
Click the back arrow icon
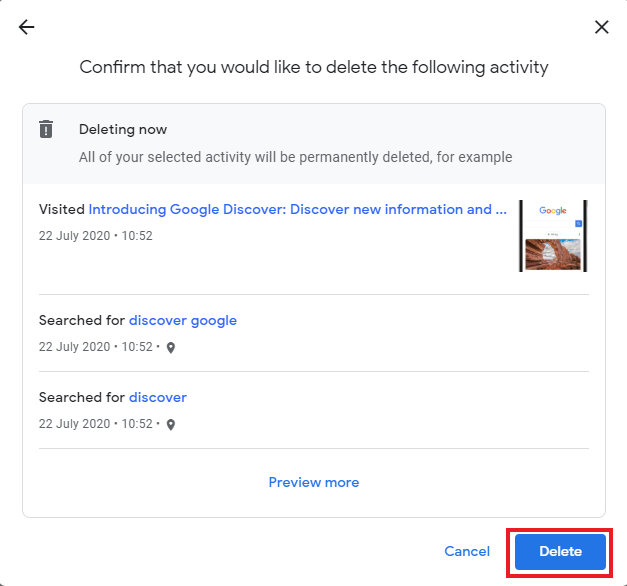pos(26,27)
